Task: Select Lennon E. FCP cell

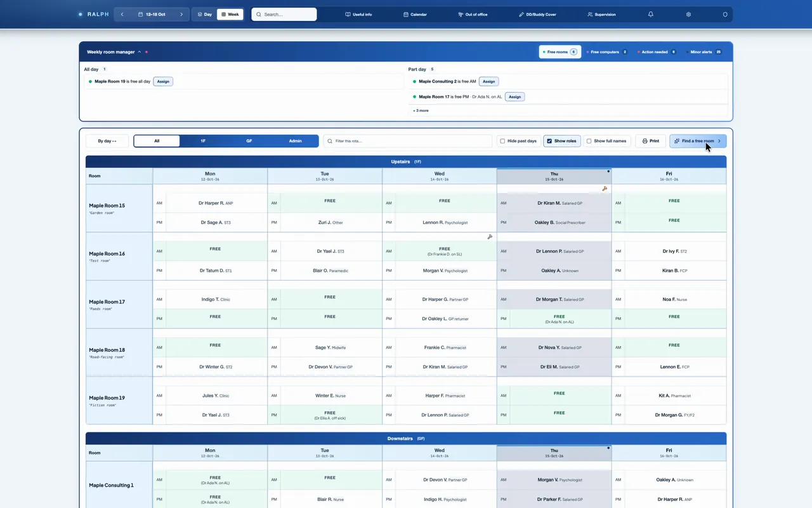Action: pyautogui.click(x=674, y=366)
